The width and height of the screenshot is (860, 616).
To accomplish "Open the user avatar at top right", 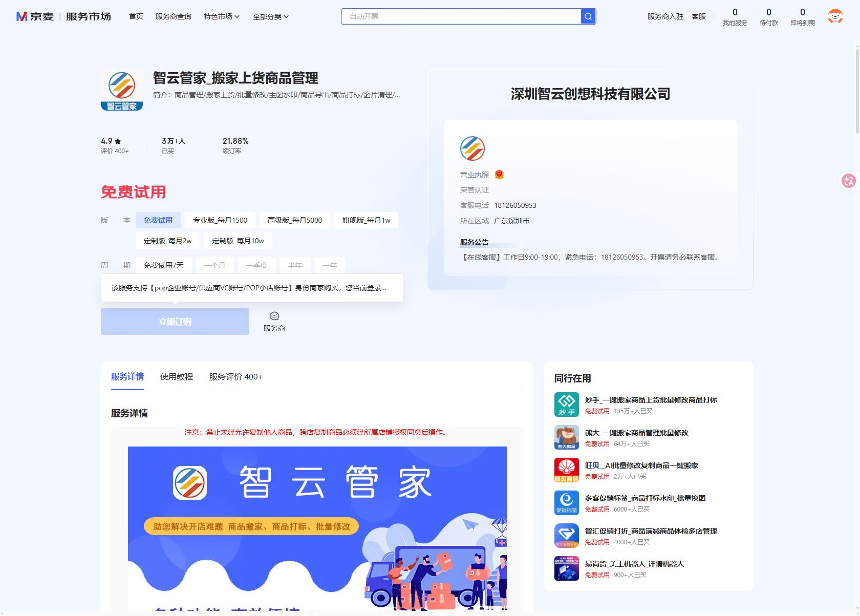I will pos(835,16).
